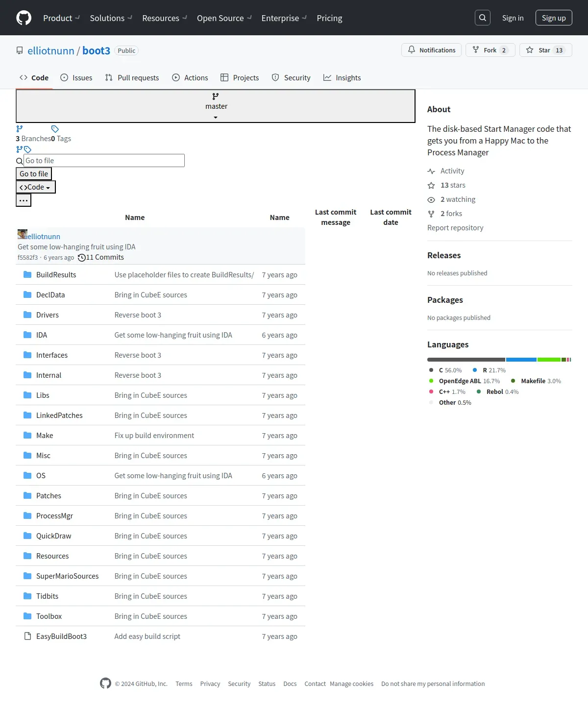The height and width of the screenshot is (709, 588).
Task: Click the DeclData folder icon
Action: [x=27, y=294]
